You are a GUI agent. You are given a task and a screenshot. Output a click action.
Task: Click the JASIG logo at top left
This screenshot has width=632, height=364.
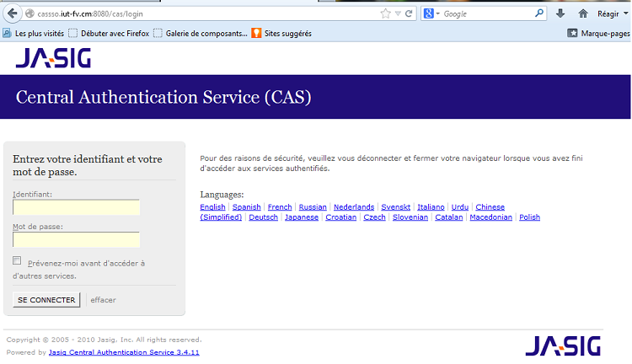53,58
